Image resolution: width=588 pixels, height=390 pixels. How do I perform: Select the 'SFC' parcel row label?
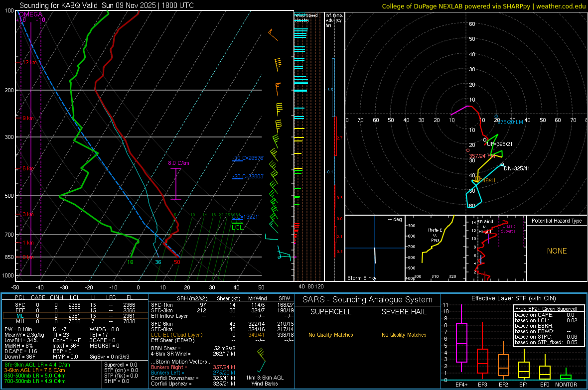point(20,305)
